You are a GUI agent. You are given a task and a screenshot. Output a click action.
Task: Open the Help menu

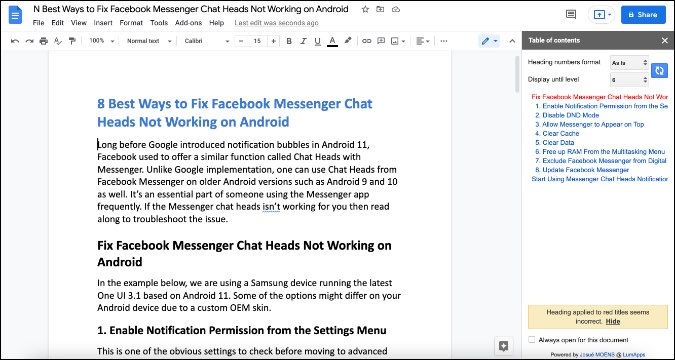pos(217,23)
